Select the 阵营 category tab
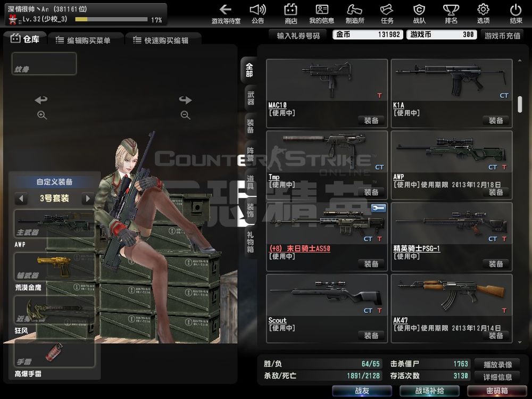The width and height of the screenshot is (532, 399). coord(251,154)
